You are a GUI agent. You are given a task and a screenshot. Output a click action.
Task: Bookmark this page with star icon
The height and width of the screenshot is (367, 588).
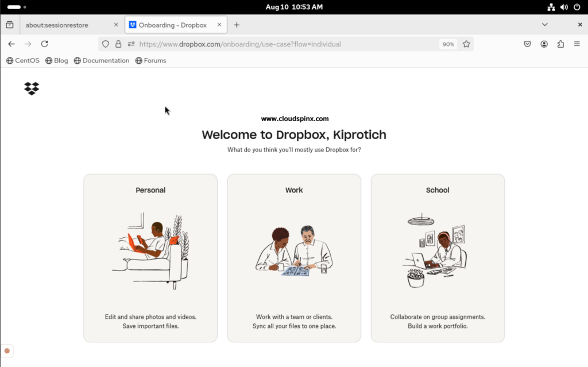tap(466, 44)
